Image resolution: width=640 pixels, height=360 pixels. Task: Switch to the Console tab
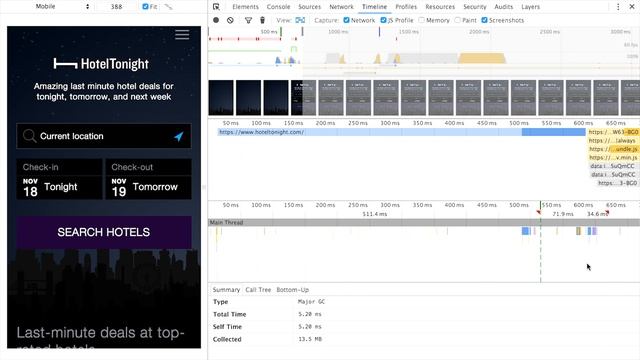coord(278,7)
